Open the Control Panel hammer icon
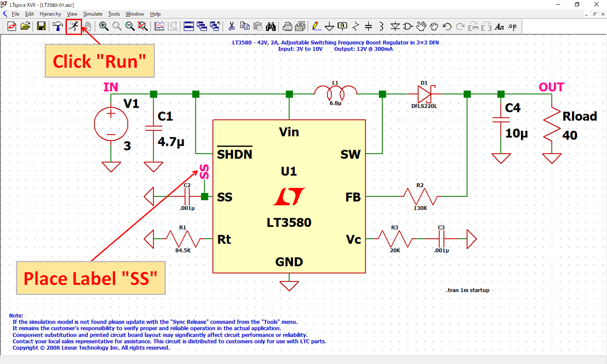Viewport: 607px width, 364px height. click(x=58, y=27)
